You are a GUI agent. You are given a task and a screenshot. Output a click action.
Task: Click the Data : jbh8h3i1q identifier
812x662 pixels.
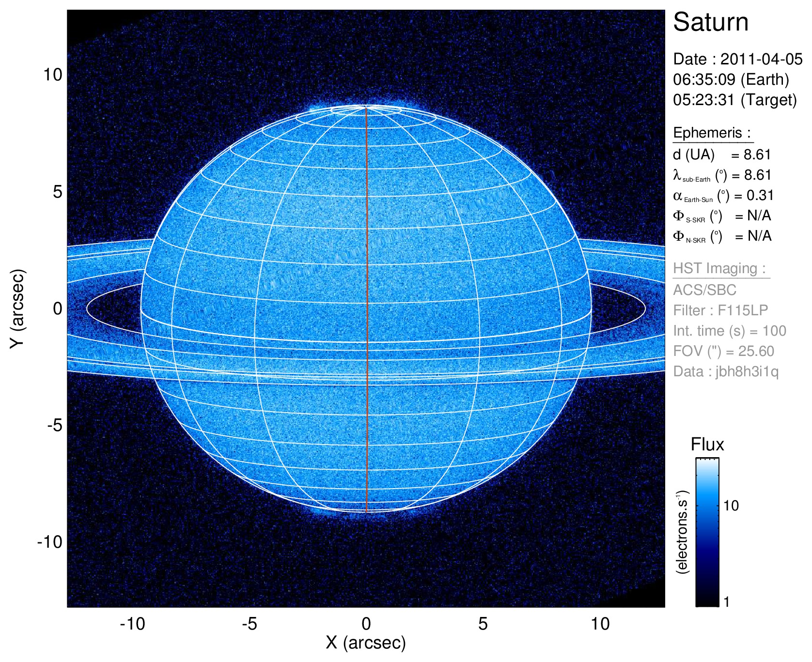tap(726, 371)
